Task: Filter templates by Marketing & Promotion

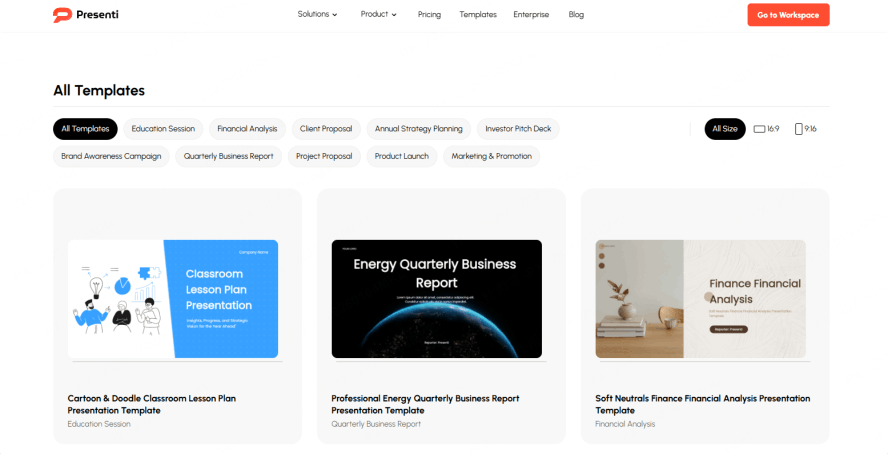Action: (491, 156)
